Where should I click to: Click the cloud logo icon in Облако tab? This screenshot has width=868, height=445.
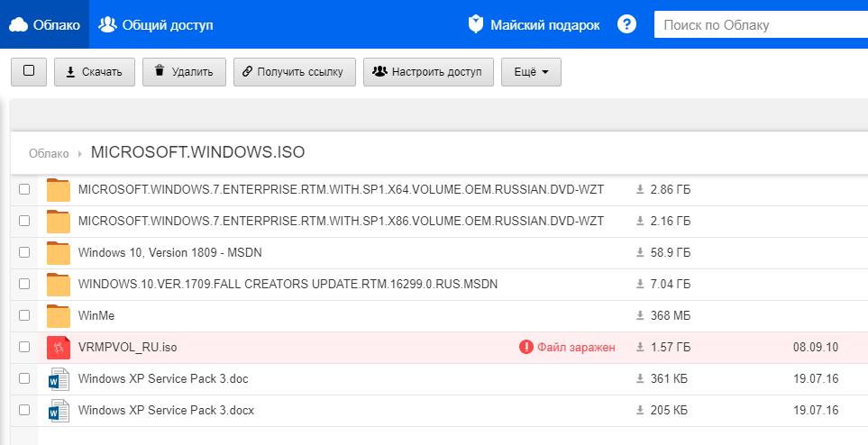tap(18, 25)
